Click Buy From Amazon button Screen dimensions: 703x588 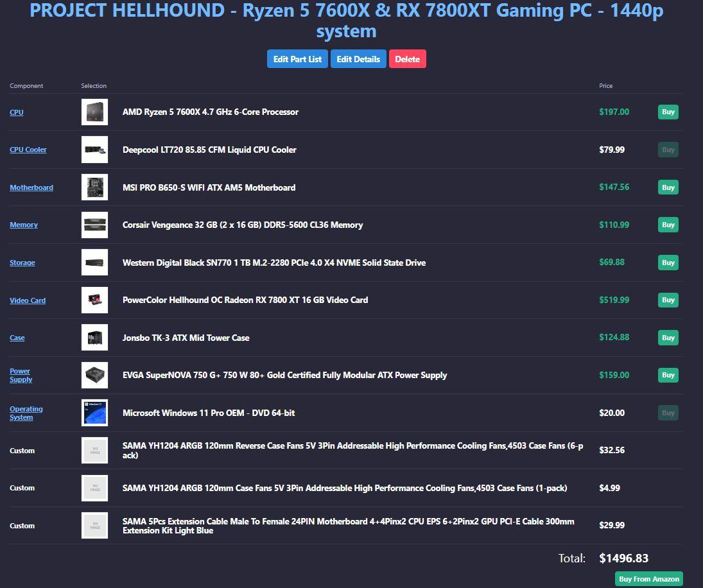(x=649, y=579)
